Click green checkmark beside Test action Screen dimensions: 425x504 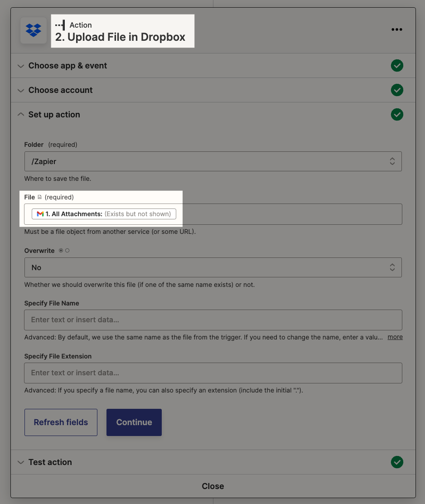tap(397, 462)
